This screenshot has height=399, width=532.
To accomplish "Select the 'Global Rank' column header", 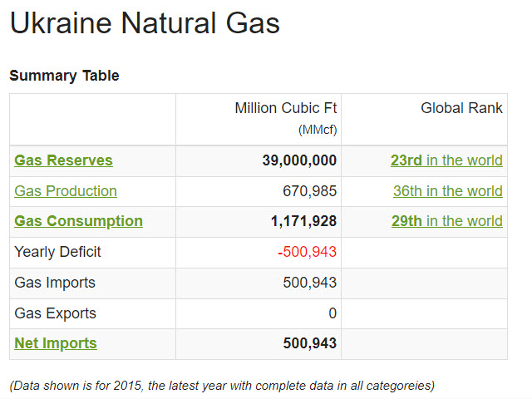I will pyautogui.click(x=461, y=108).
